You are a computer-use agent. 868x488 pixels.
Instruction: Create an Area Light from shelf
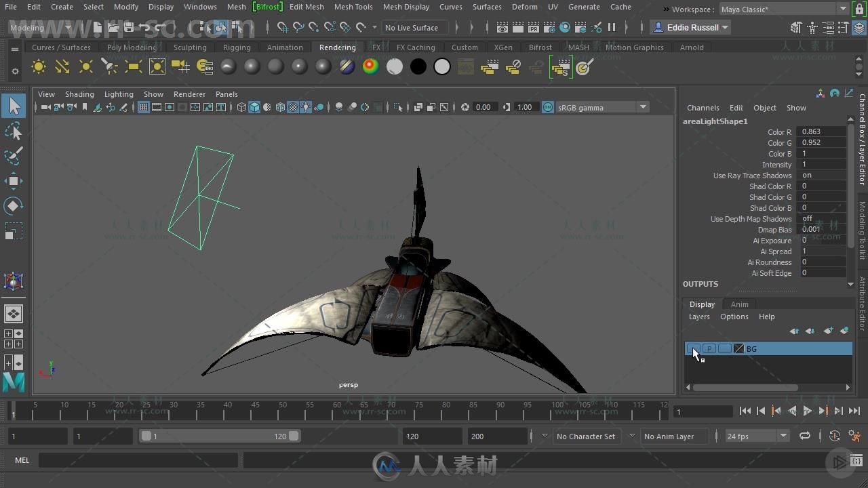point(134,66)
